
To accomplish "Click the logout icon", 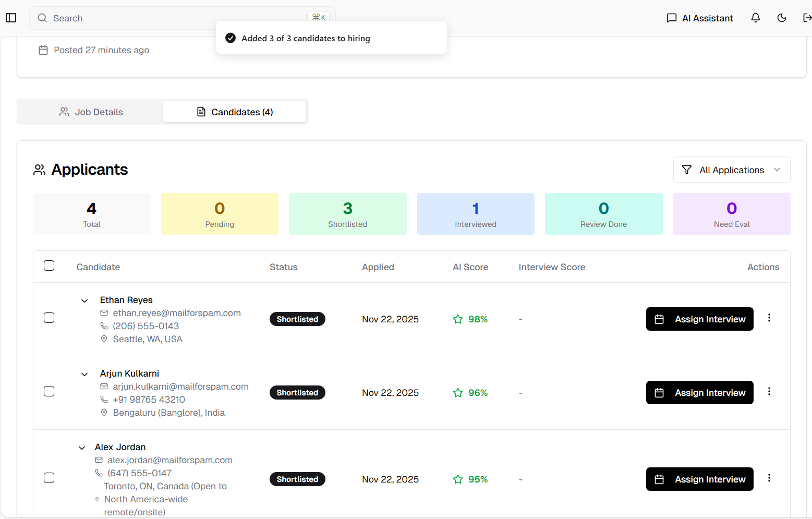I will point(806,18).
